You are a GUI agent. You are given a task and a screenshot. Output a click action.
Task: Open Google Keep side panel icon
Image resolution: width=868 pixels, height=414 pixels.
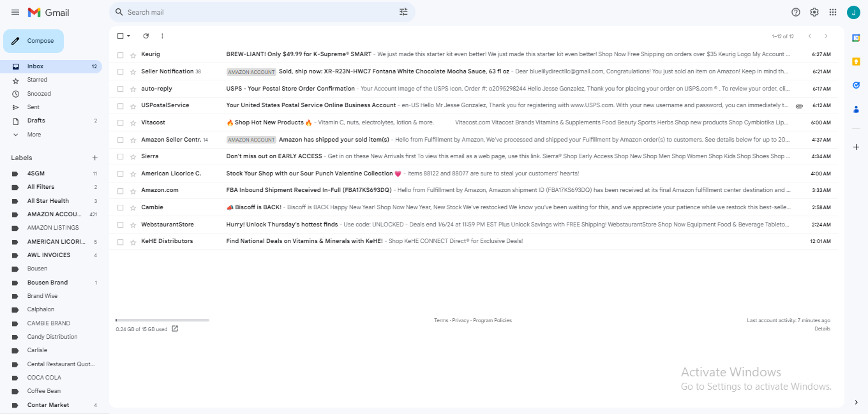point(856,61)
